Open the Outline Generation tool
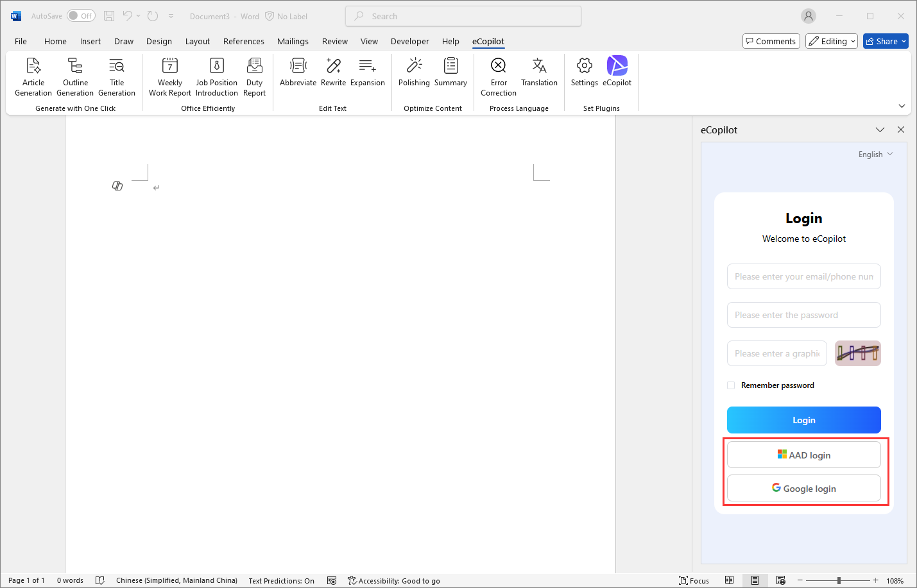The height and width of the screenshot is (588, 917). pos(75,77)
